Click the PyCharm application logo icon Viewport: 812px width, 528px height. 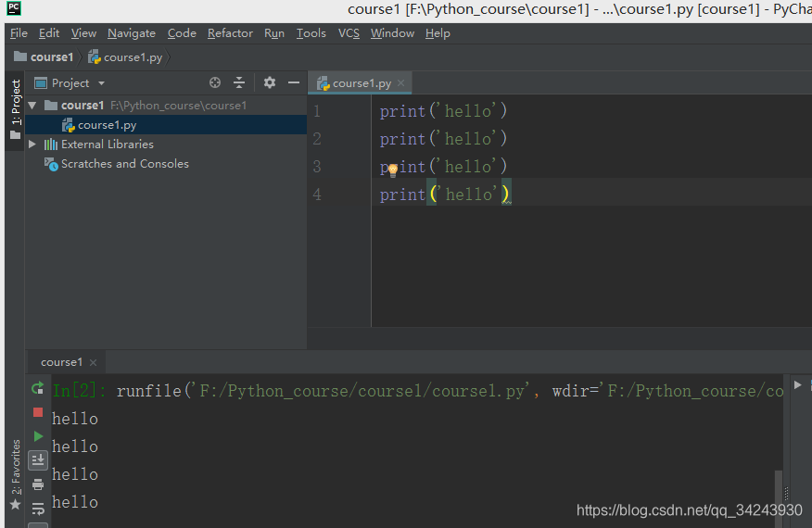click(14, 8)
